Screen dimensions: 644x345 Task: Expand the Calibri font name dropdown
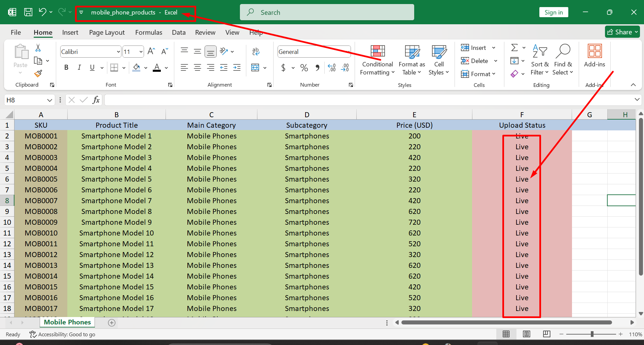[118, 52]
